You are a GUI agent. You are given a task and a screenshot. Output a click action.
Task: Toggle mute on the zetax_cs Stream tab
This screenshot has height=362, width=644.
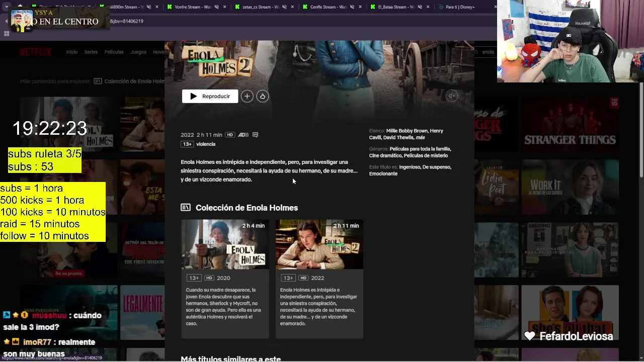[x=284, y=7]
